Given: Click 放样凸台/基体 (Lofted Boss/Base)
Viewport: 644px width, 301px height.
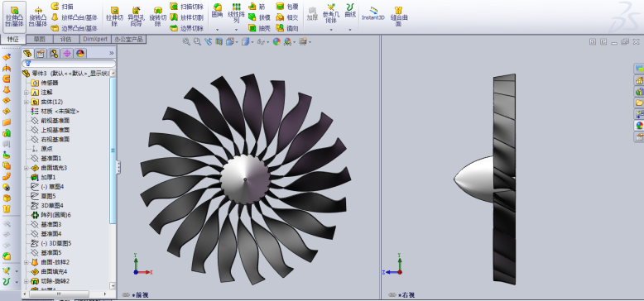Looking at the screenshot, I should coord(74,17).
